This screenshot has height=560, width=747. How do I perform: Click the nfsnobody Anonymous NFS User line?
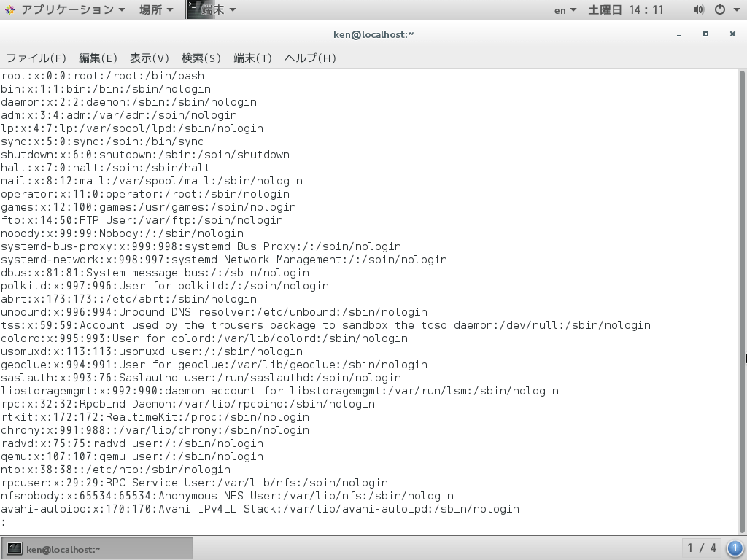coord(228,496)
